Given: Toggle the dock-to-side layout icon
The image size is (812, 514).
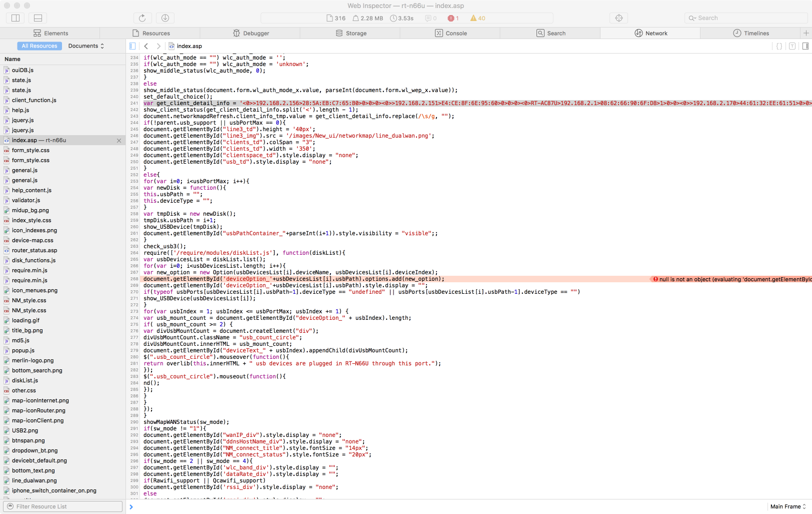Looking at the screenshot, I should point(15,18).
